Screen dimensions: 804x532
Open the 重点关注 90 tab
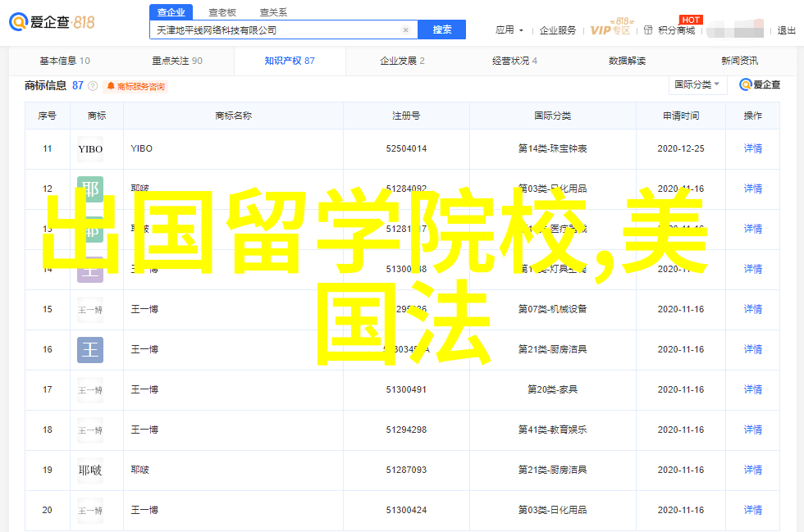tap(177, 61)
